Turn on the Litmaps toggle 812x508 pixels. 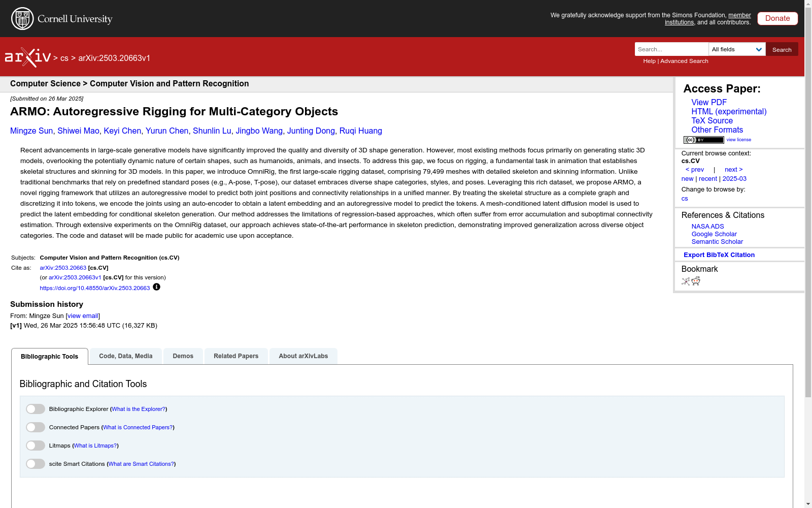pos(36,446)
